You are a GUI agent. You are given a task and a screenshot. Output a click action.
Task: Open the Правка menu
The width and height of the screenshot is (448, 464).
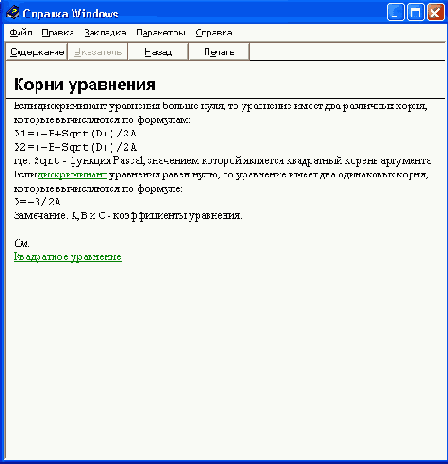point(57,33)
